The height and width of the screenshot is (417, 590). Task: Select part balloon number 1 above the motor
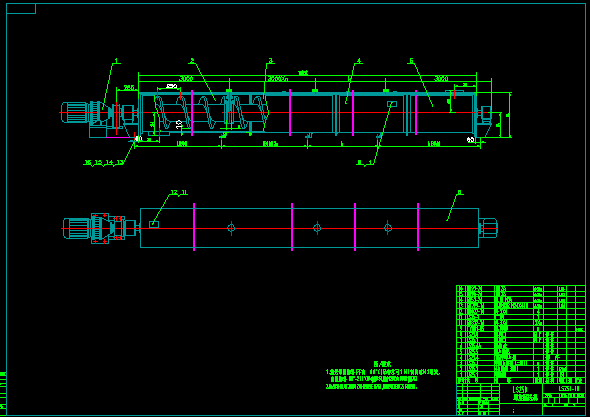(x=116, y=61)
